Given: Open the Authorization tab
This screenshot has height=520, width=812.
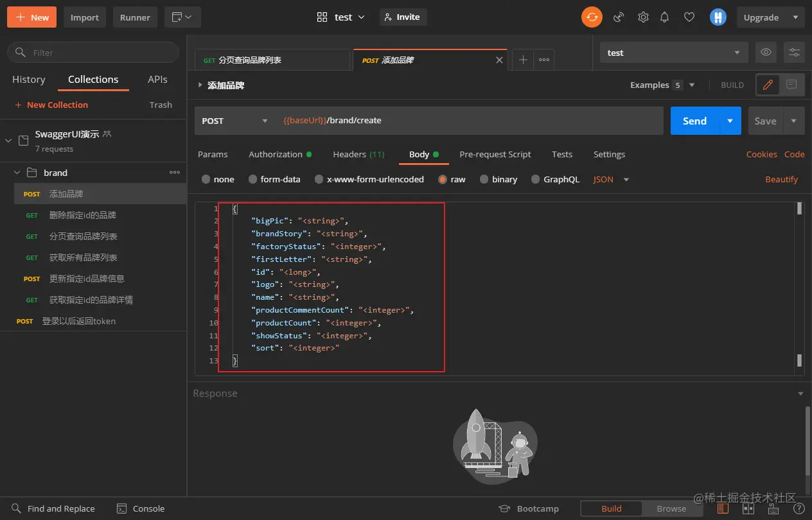Looking at the screenshot, I should pyautogui.click(x=280, y=154).
